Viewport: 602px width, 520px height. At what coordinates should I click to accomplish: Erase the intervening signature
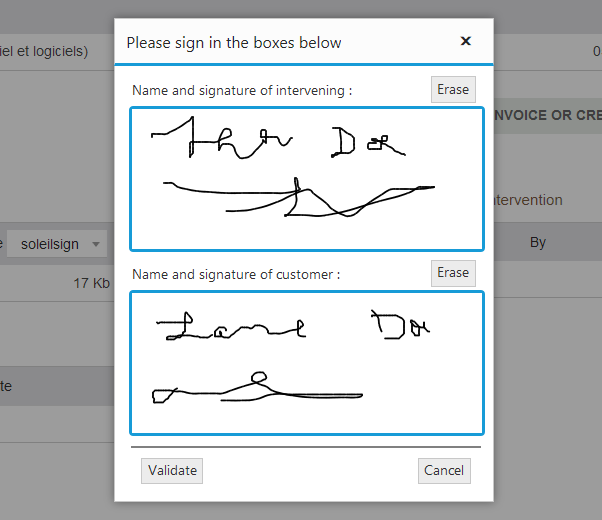coord(452,90)
